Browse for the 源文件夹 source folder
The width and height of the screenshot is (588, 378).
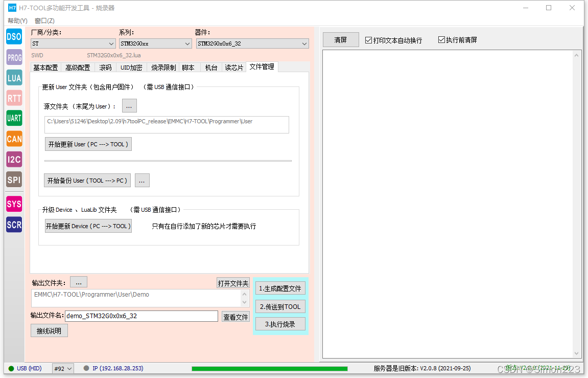(129, 106)
